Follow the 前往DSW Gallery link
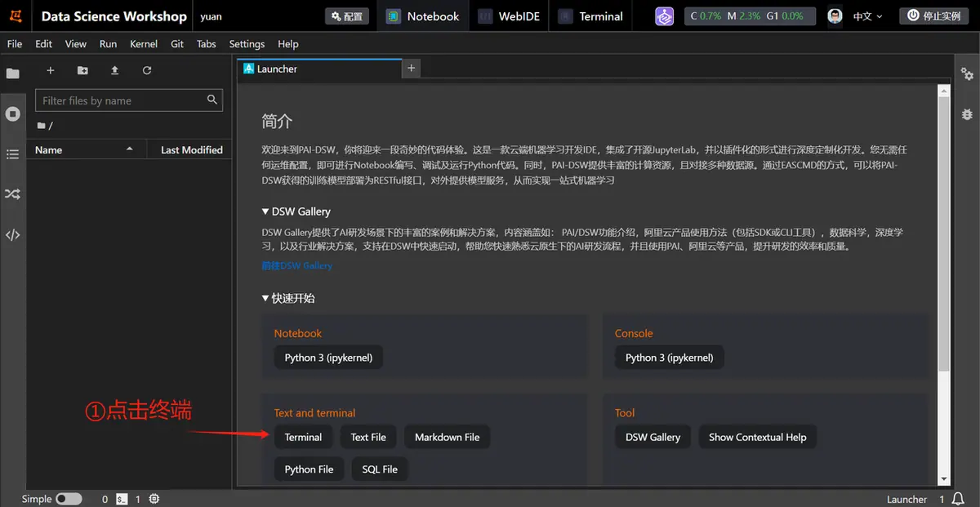The width and height of the screenshot is (980, 507). [296, 265]
